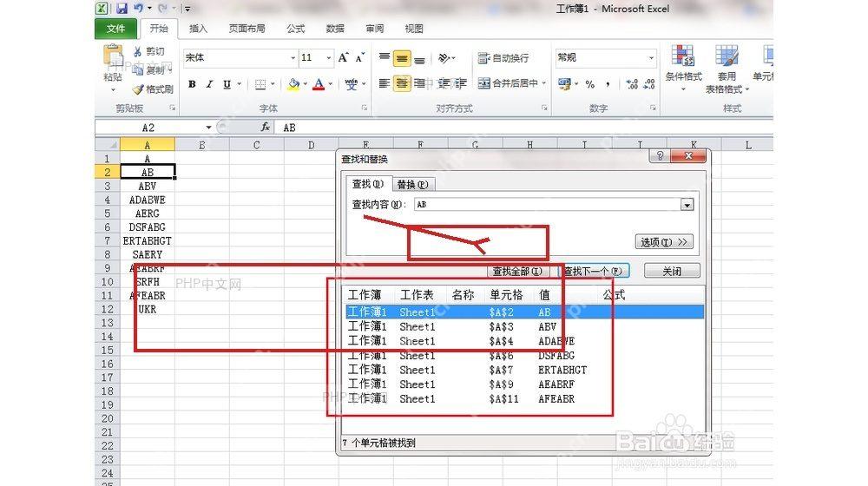Click the Increase Font Size icon
Viewport: 868px width, 486px height.
click(344, 57)
